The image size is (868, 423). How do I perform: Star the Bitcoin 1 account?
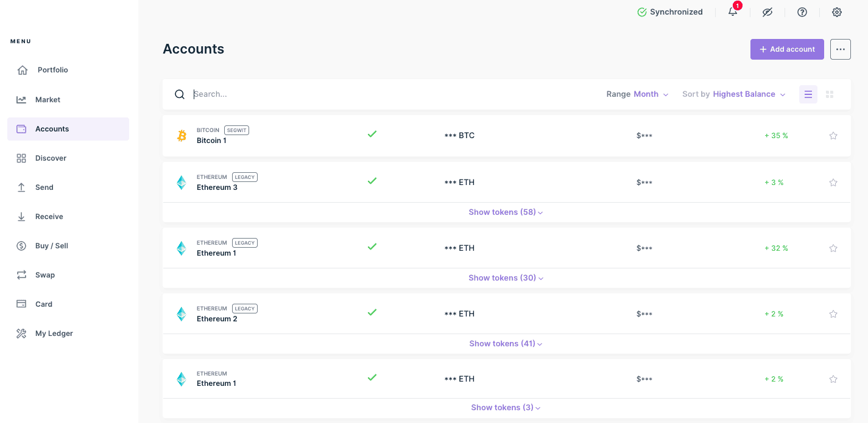833,136
